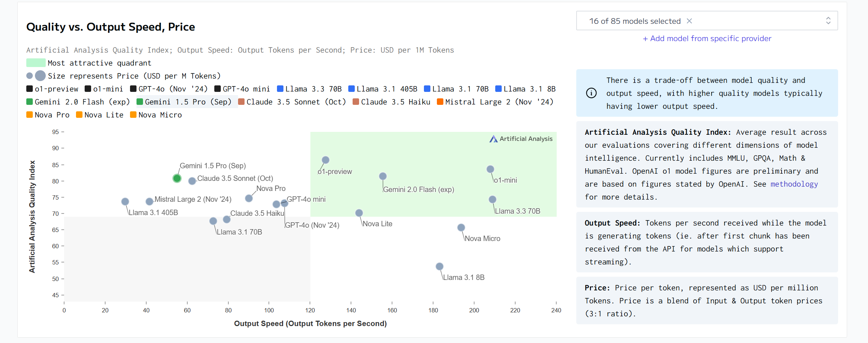Image resolution: width=868 pixels, height=343 pixels.
Task: Click the 'Size represents Price' legend circles
Action: [36, 76]
